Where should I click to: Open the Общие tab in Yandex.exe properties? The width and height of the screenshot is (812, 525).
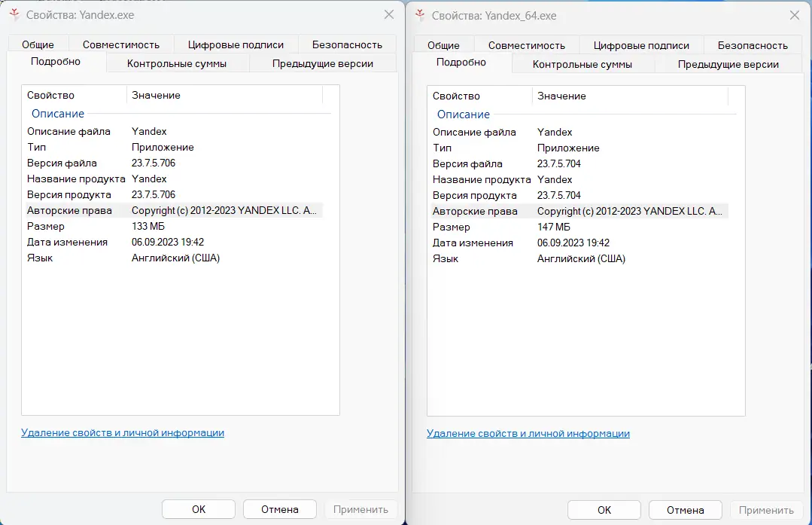38,44
